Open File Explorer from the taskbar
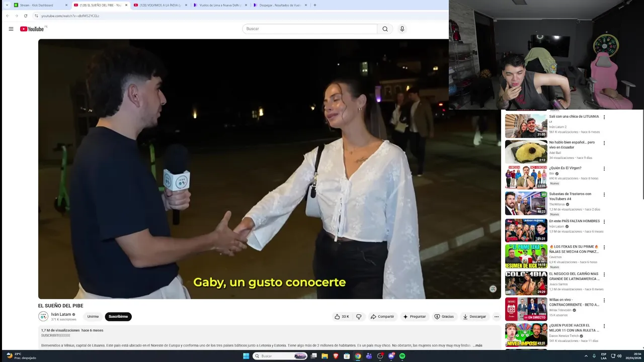This screenshot has height=362, width=644. 325,356
